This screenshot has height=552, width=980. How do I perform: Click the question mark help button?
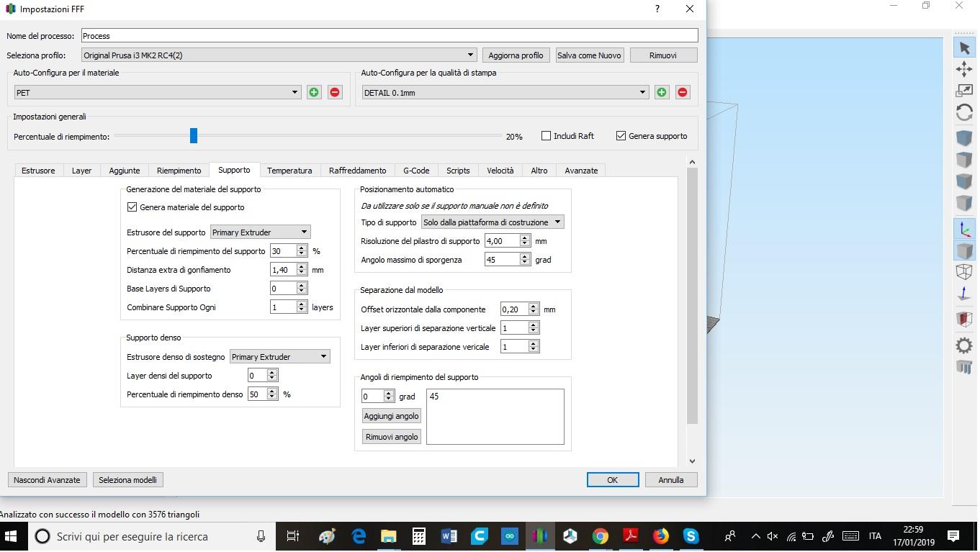657,9
